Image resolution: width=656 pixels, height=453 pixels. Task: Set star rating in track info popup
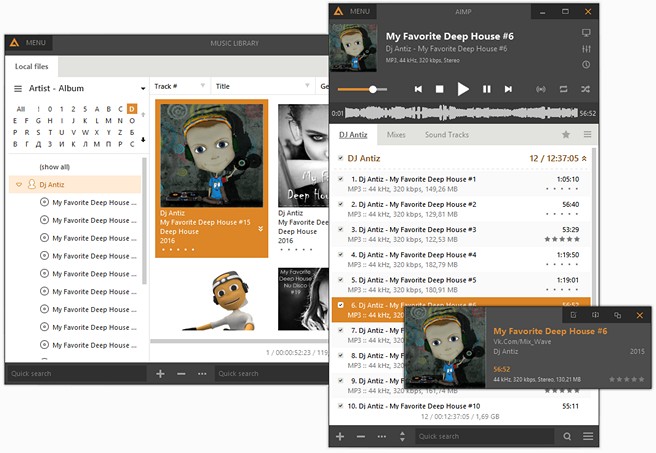coord(626,379)
